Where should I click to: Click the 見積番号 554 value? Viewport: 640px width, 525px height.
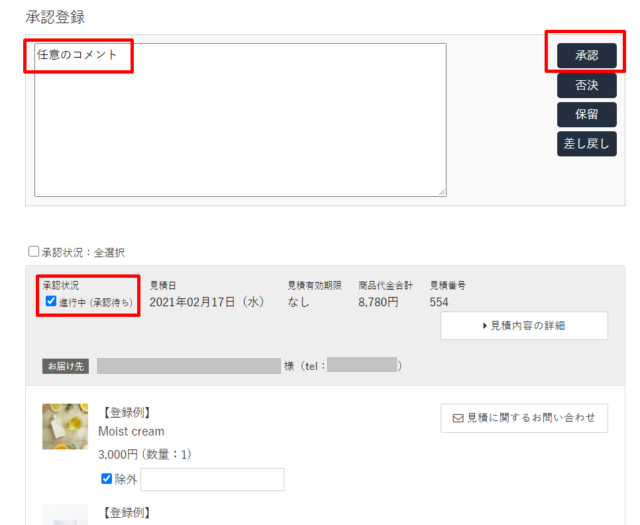(439, 302)
